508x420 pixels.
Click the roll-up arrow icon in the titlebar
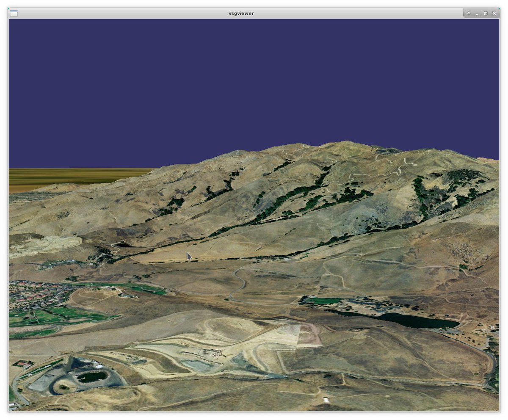point(469,14)
